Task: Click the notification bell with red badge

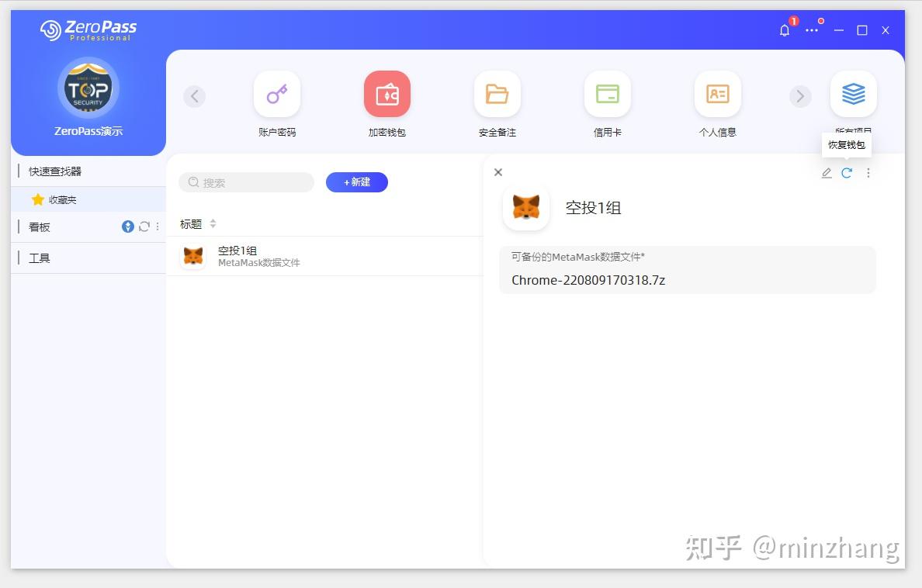Action: click(x=784, y=30)
